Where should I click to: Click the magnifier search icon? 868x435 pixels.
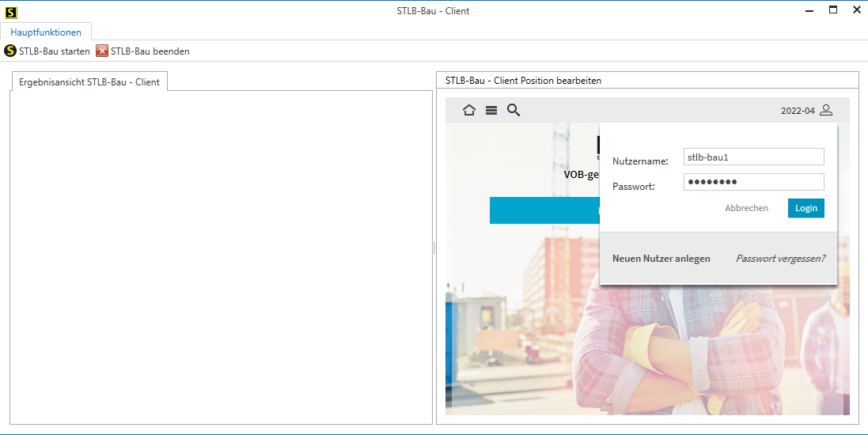pos(514,111)
